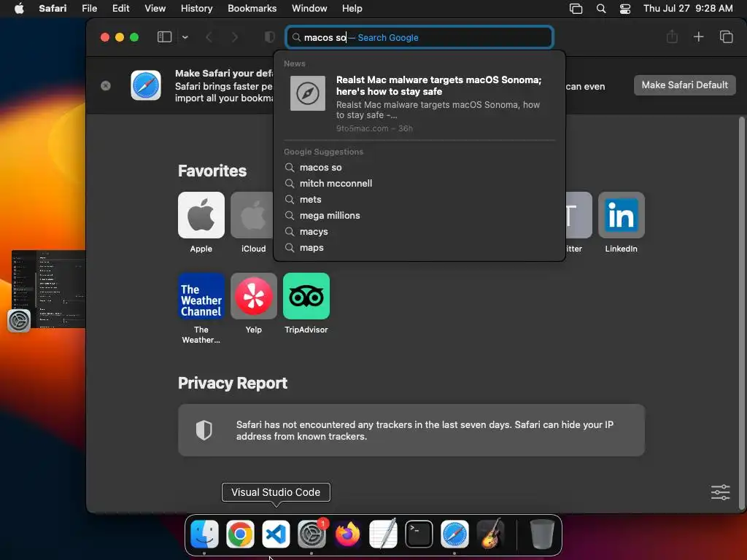Open Finder from the Dock

[x=204, y=534]
